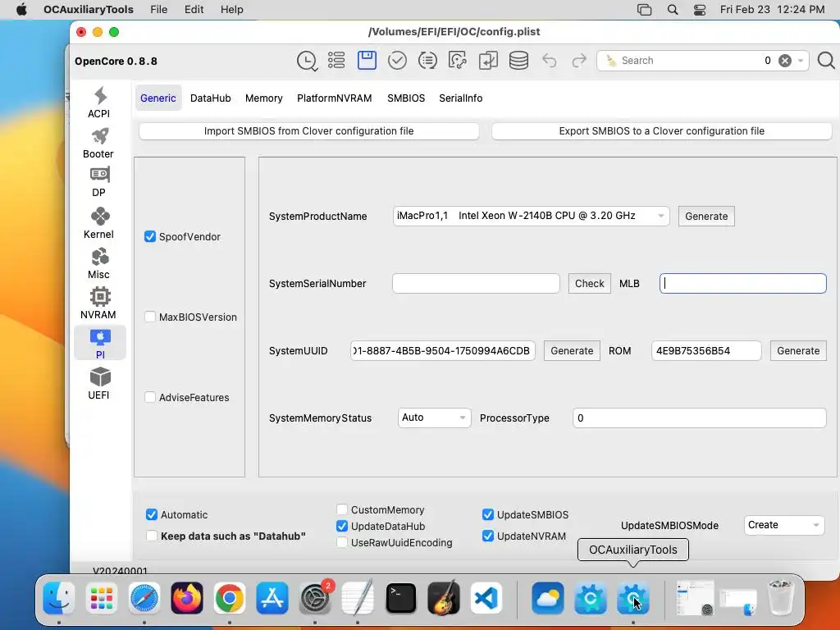Expand the search field options arrow
The image size is (840, 630).
point(801,61)
